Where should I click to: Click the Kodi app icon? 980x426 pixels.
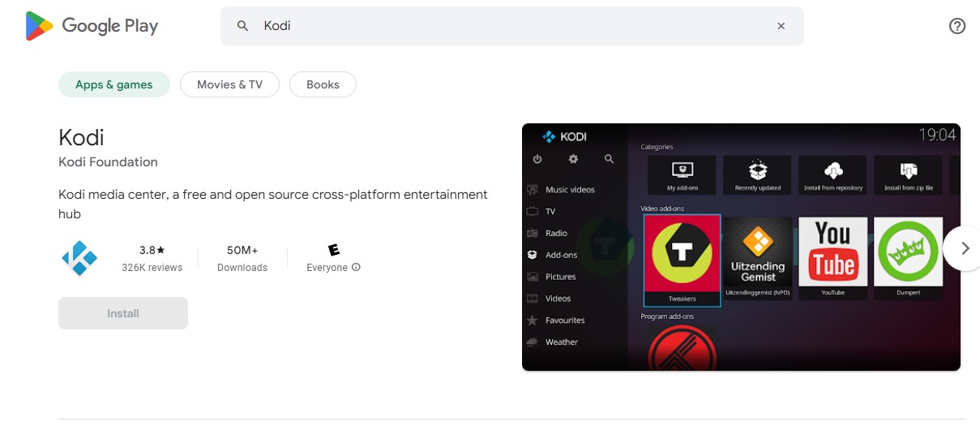coord(80,258)
